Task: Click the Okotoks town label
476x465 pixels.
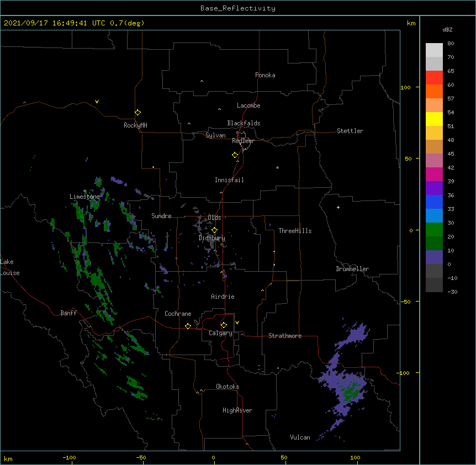Action: [228, 387]
